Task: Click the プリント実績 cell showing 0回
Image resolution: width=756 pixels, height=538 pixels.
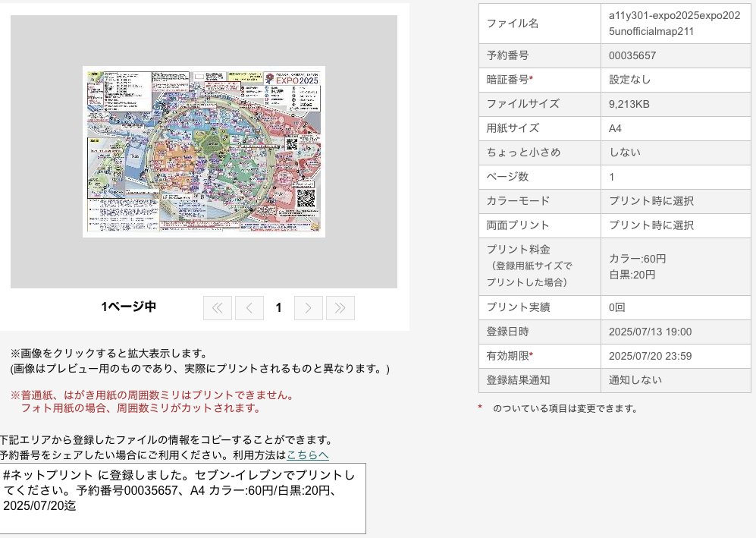Action: pyautogui.click(x=617, y=309)
